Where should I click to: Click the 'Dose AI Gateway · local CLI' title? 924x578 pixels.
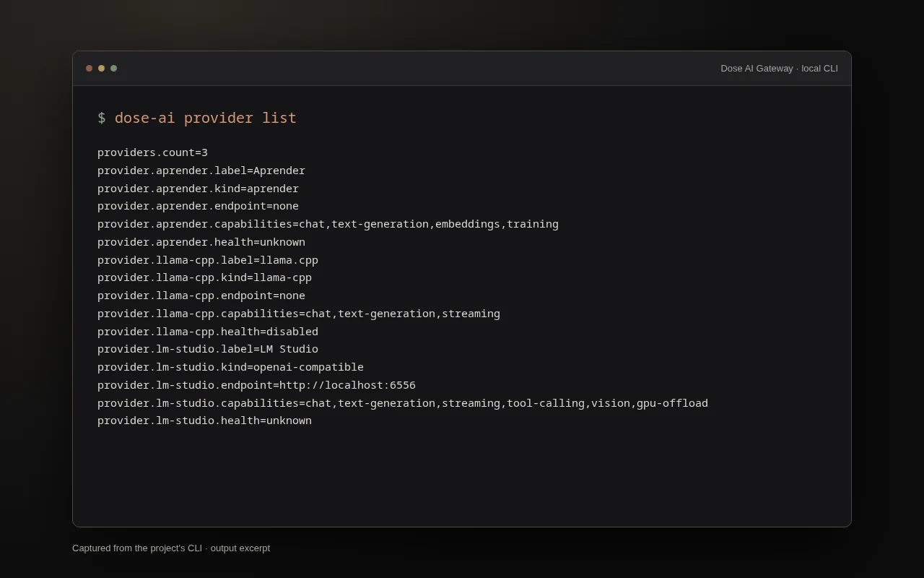click(779, 69)
